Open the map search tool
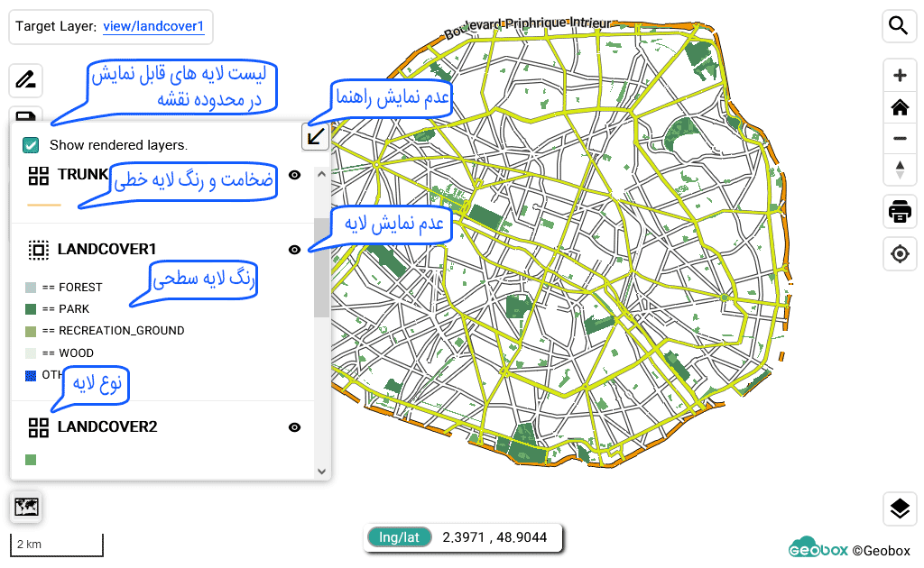This screenshot has height=568, width=924. click(x=899, y=25)
